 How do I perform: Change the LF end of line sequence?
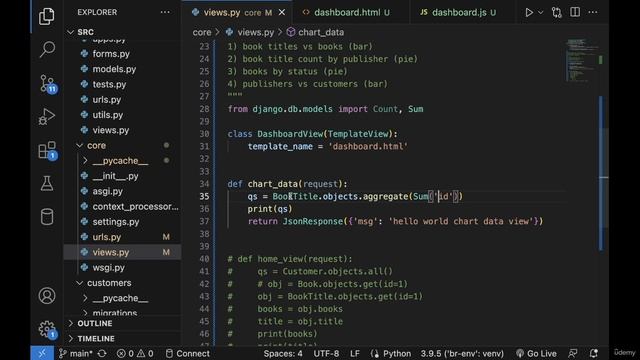355,353
